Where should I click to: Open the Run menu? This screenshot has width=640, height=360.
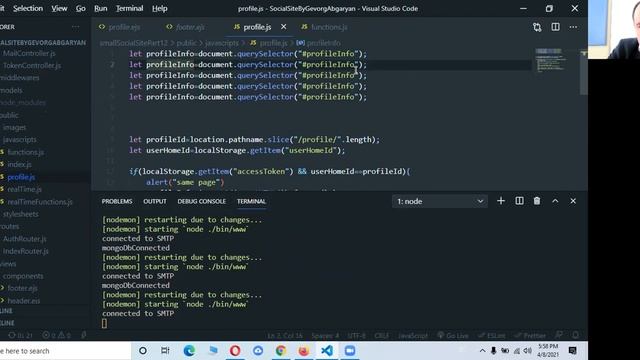[100, 8]
